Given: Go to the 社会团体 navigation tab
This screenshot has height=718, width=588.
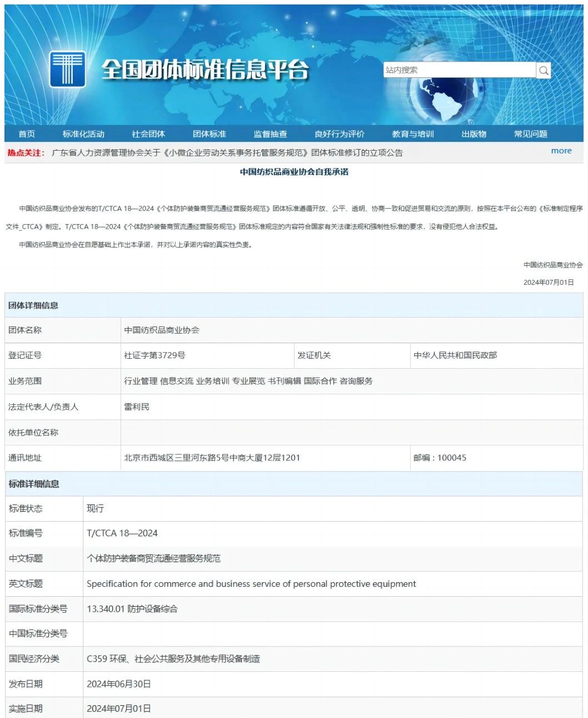Looking at the screenshot, I should point(148,134).
